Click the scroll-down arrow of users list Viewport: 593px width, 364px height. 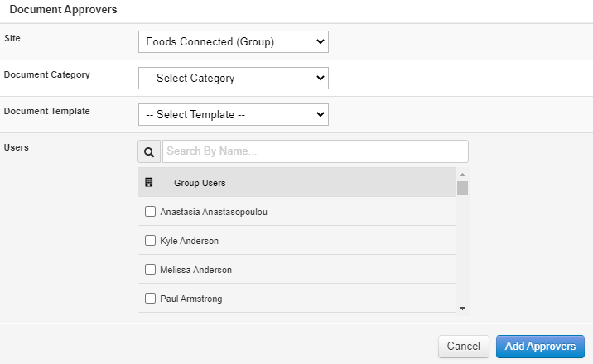click(x=462, y=309)
